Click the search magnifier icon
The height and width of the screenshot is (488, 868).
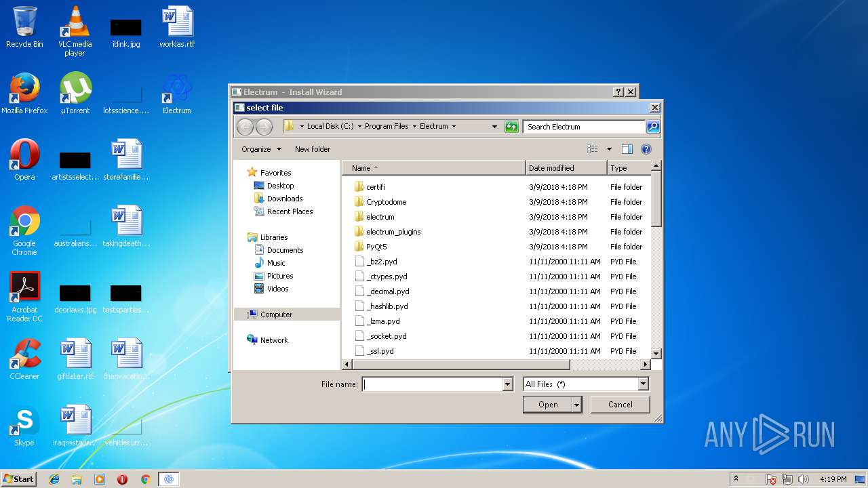652,127
